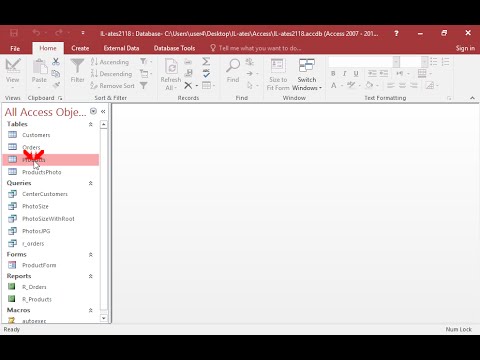Toggle Italic text formatting
Screen dimensions: 480x360
pos(344,73)
